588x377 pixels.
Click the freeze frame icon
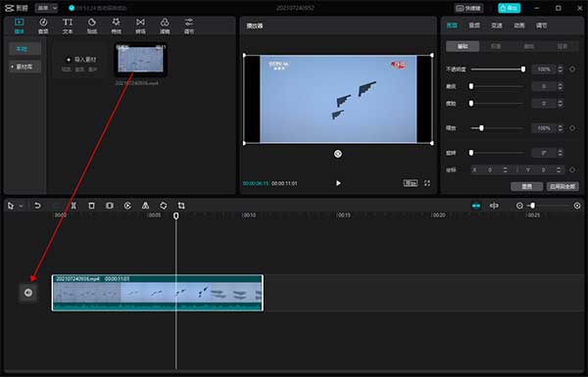tap(110, 206)
